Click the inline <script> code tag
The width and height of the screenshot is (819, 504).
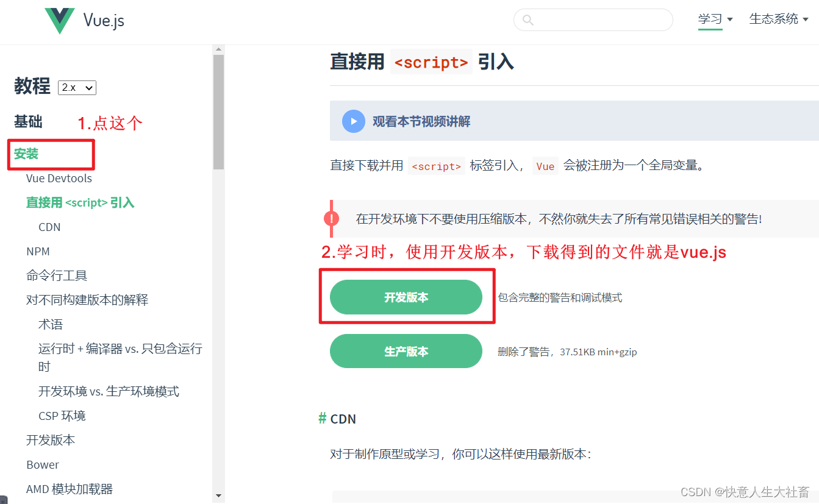437,166
